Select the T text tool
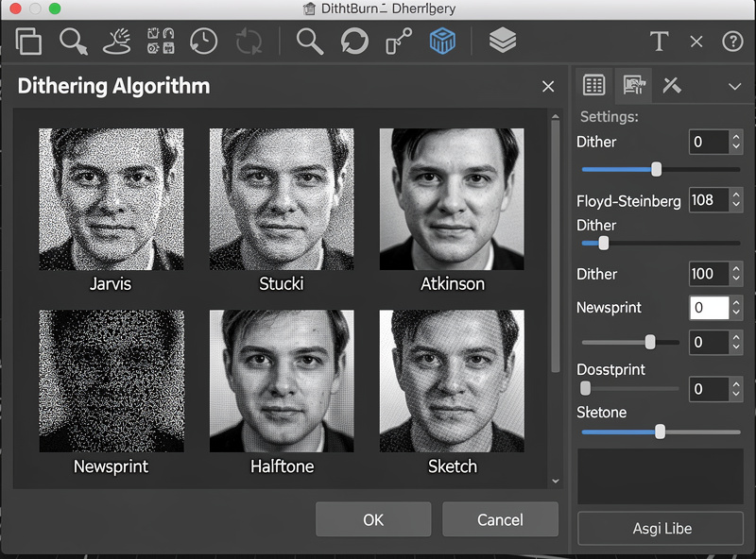756x559 pixels. click(x=659, y=41)
